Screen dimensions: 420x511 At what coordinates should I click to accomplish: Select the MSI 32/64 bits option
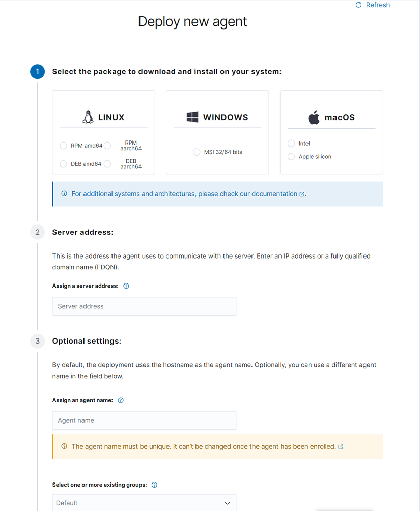point(197,152)
